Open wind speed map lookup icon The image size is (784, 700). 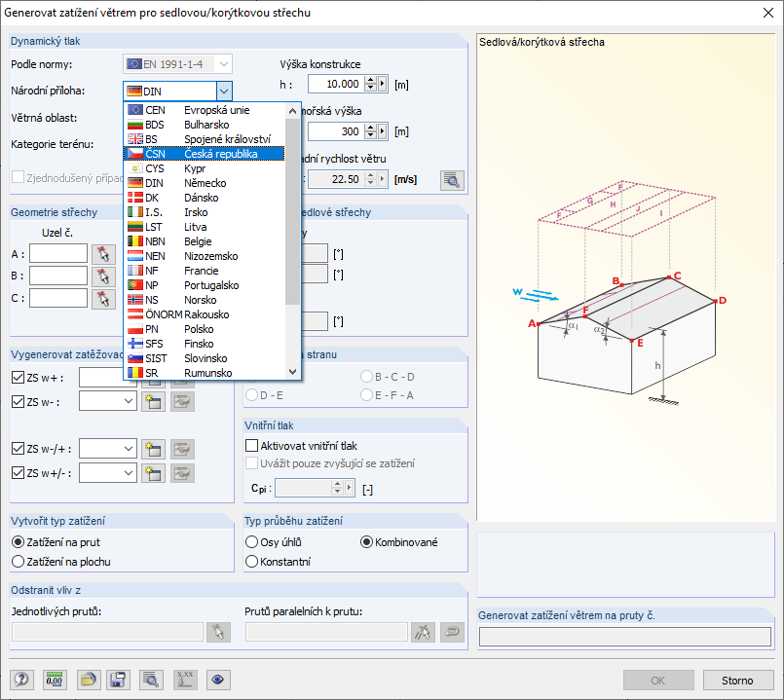click(x=452, y=180)
